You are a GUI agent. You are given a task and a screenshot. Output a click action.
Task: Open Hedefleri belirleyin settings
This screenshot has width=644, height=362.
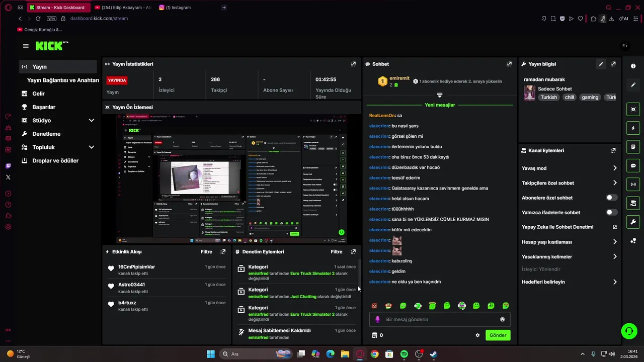[569, 282]
